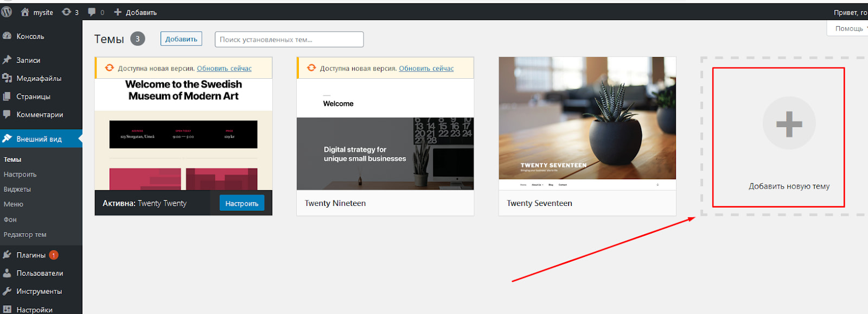Viewport: 868px width, 314px height.
Task: Go to Users section in sidebar
Action: 39,273
